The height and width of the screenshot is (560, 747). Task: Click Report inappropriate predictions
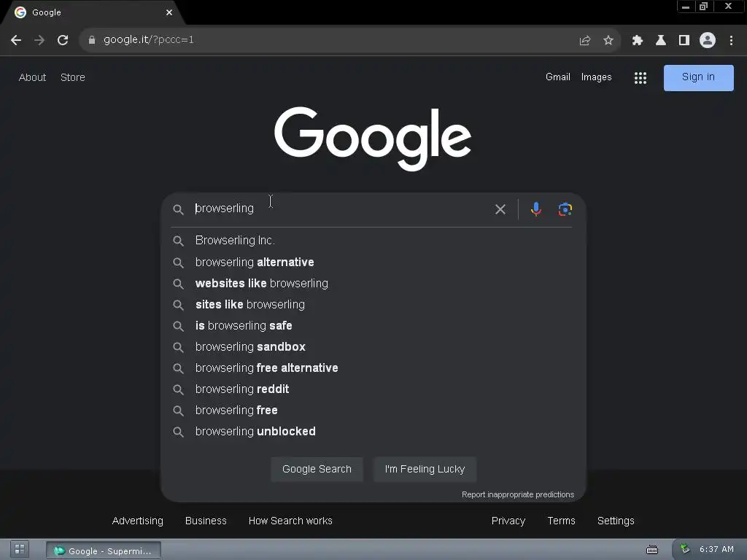[x=518, y=495]
